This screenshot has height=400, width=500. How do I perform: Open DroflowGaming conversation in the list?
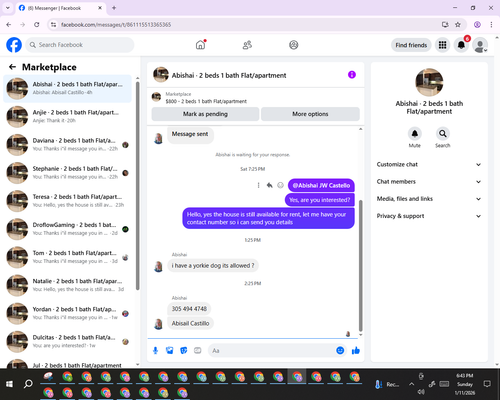[67, 229]
